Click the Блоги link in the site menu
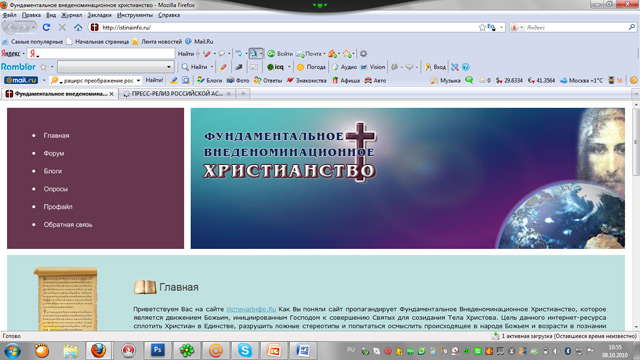640x360 pixels. [x=53, y=171]
